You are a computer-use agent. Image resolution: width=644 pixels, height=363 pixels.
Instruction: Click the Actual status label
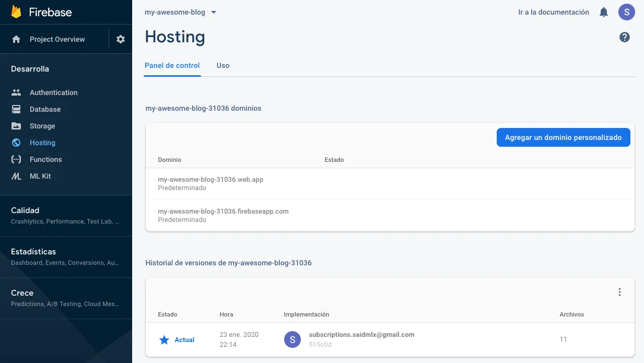184,340
